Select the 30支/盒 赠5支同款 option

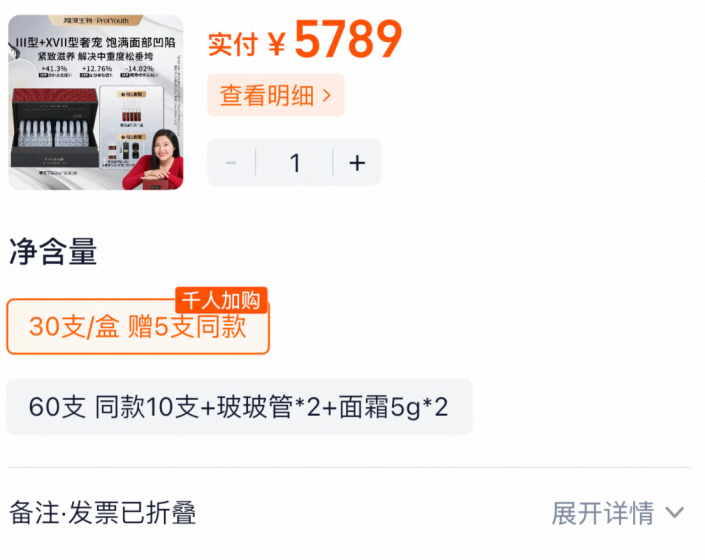[138, 327]
